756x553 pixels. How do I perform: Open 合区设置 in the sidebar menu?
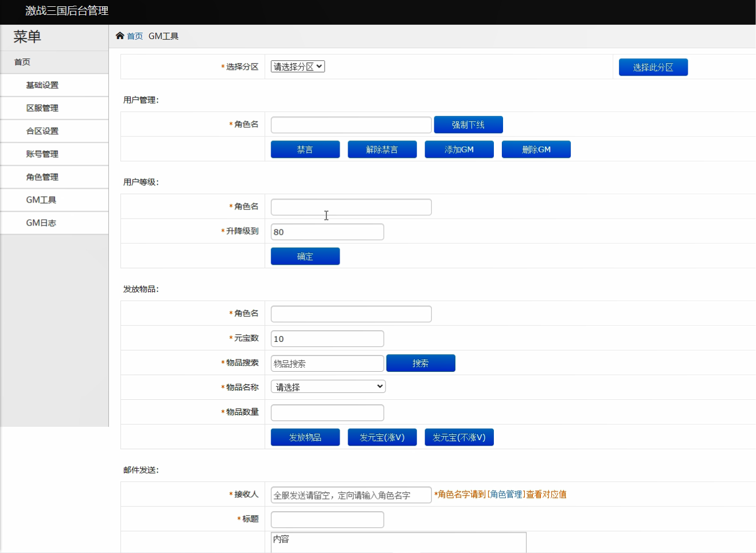click(54, 131)
